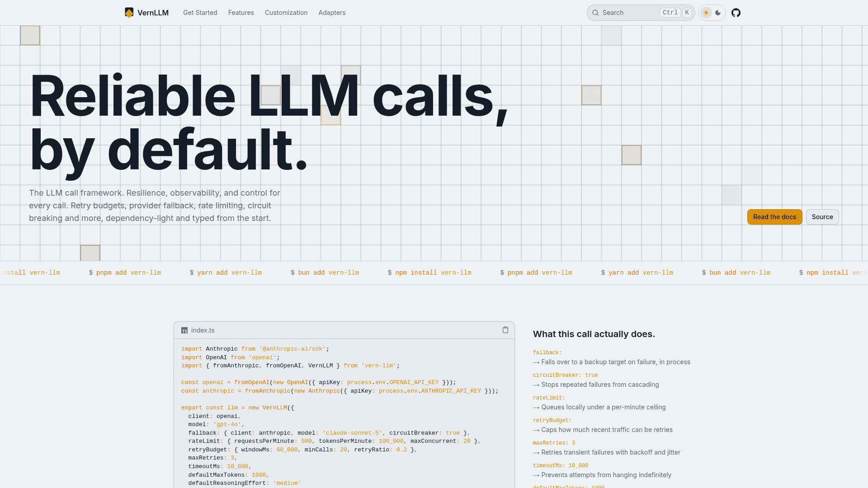Open the GitHub repository icon

(x=736, y=13)
